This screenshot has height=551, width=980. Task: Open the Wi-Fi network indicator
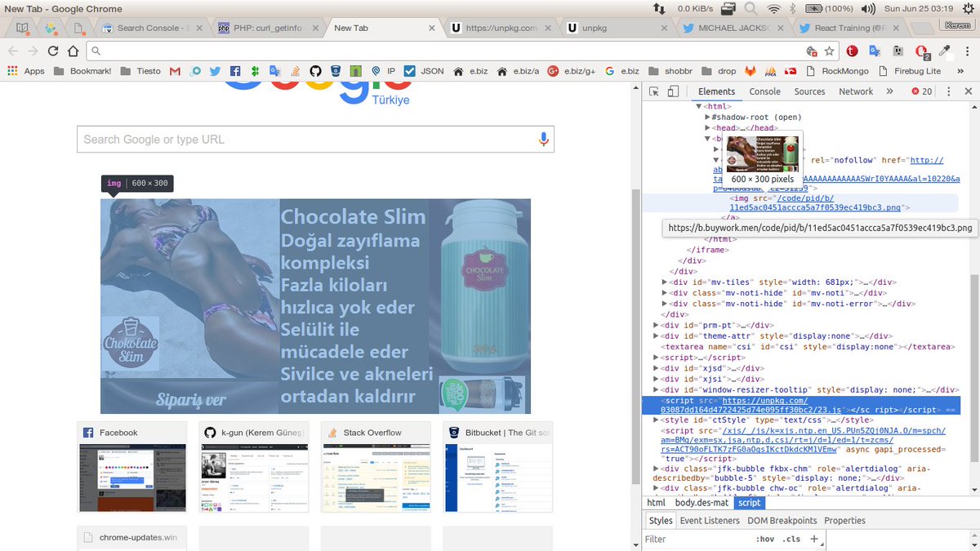tap(773, 9)
